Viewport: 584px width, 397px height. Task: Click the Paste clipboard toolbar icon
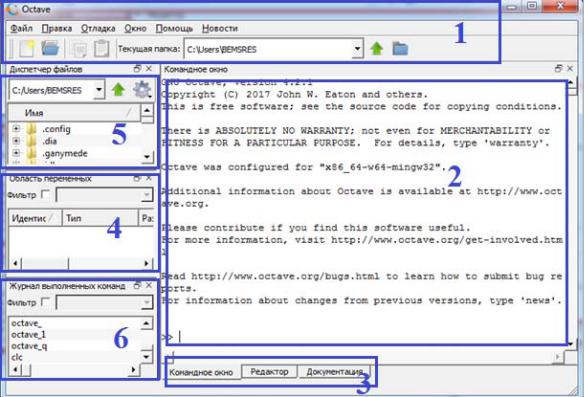click(101, 49)
